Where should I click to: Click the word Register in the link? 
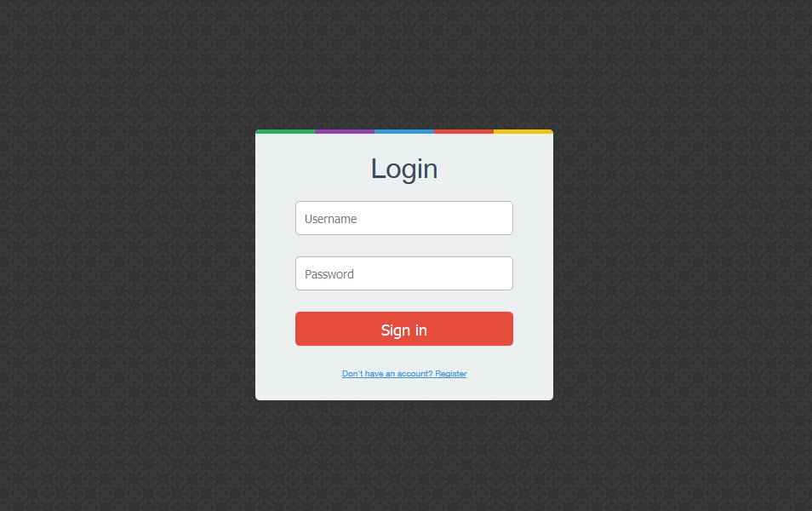[x=450, y=374]
